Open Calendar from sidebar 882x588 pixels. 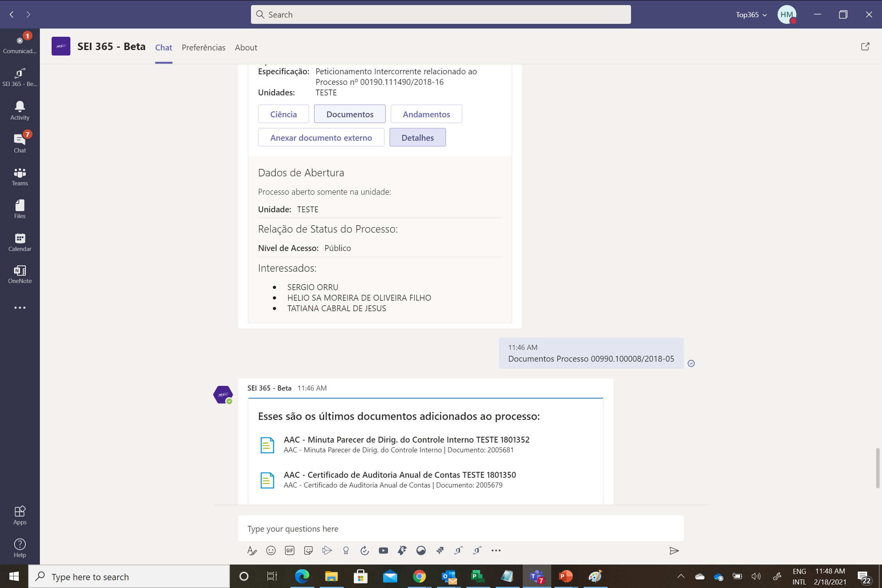click(20, 242)
